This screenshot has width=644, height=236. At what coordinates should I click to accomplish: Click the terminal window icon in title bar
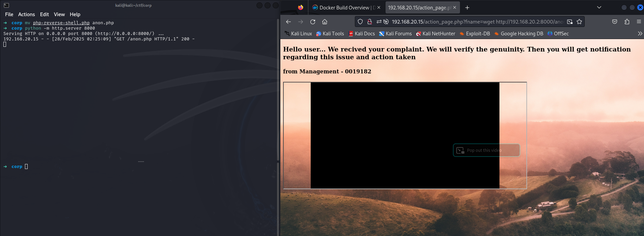6,5
